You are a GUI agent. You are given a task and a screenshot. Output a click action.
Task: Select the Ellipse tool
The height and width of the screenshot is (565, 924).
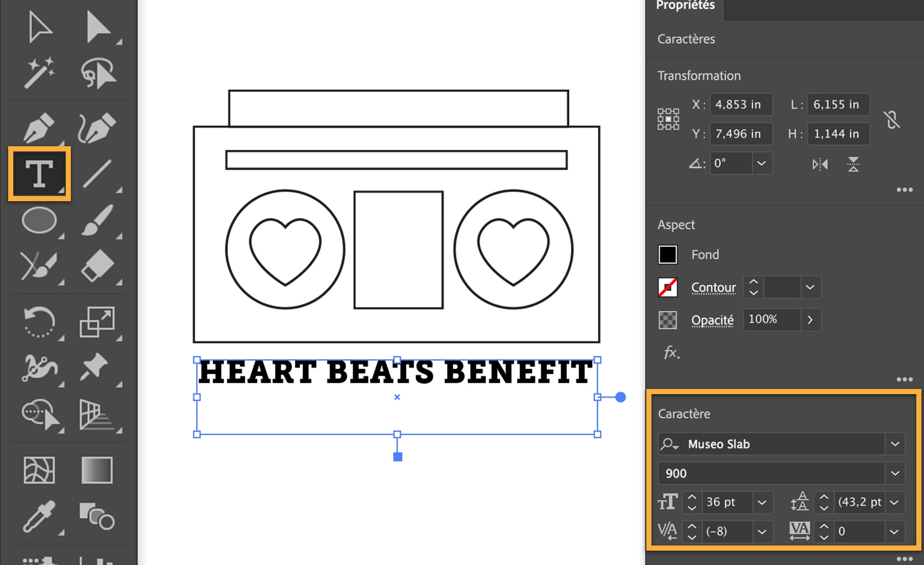point(40,221)
